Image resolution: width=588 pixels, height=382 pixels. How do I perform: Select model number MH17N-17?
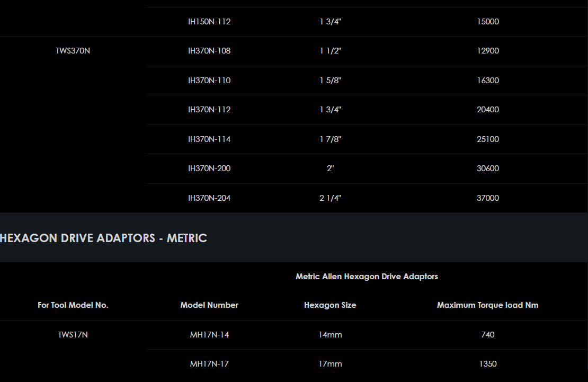[209, 364]
